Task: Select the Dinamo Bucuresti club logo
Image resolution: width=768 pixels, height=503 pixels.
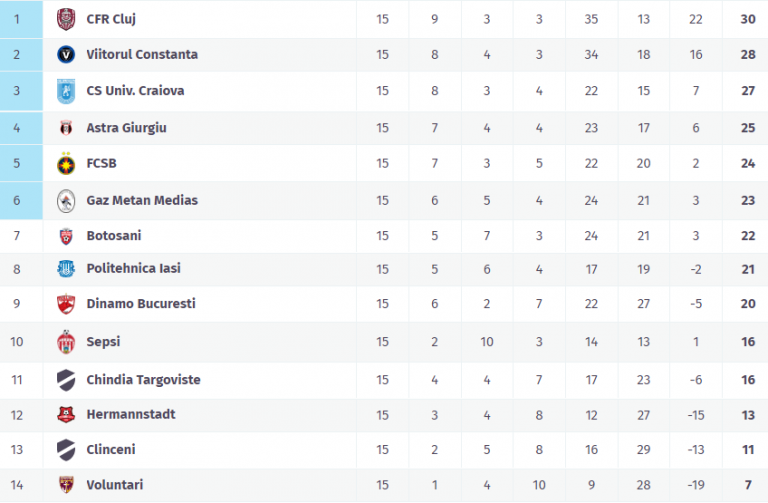Action: (66, 304)
